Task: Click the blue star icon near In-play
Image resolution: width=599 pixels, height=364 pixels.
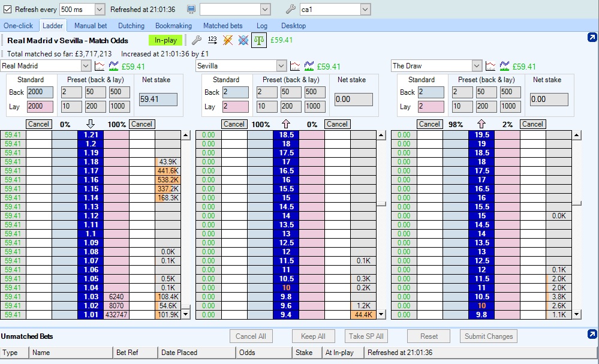Action: click(243, 40)
